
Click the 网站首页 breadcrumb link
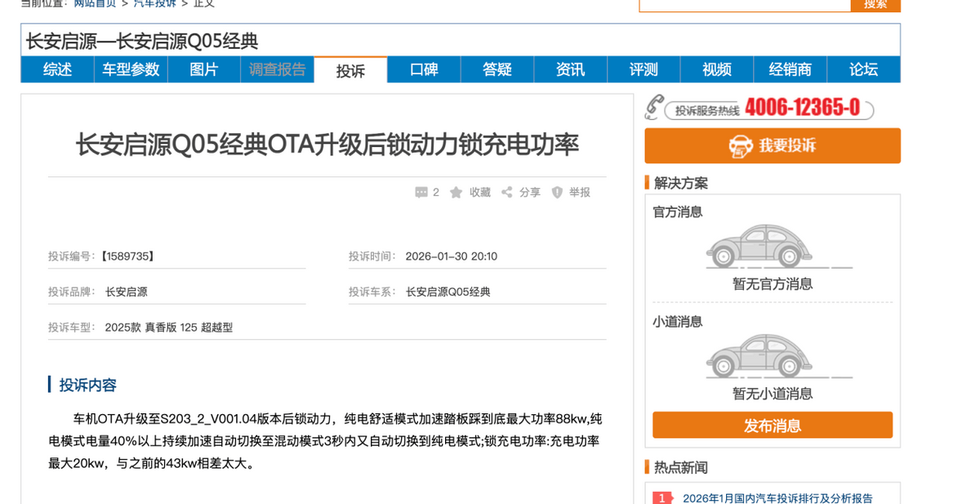tap(95, 3)
